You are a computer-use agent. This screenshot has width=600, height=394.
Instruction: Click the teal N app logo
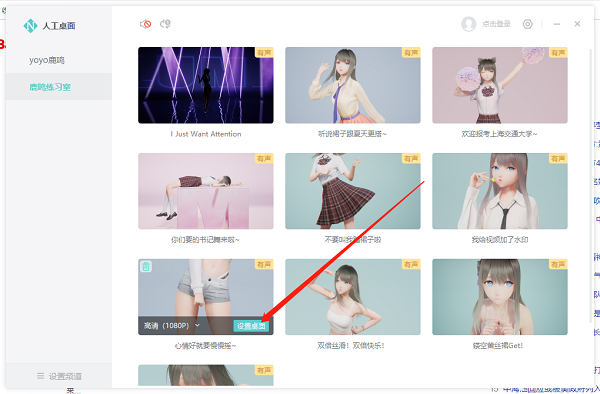point(30,26)
